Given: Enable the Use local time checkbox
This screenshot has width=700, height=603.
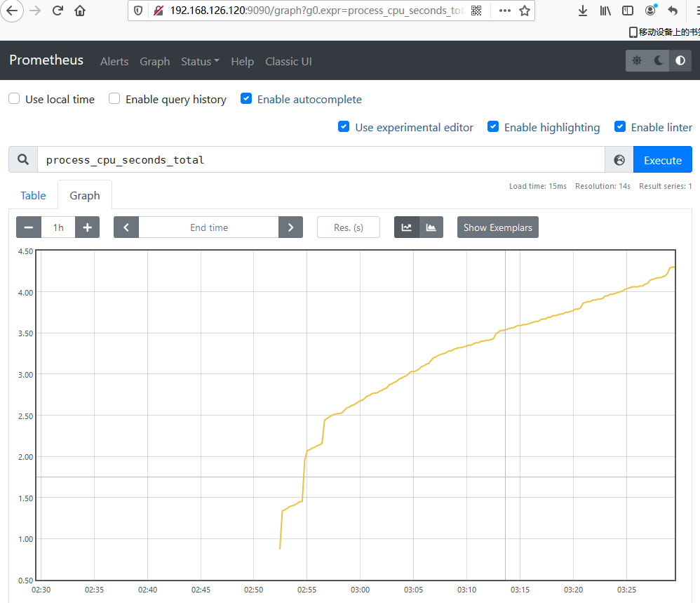Looking at the screenshot, I should (x=13, y=98).
